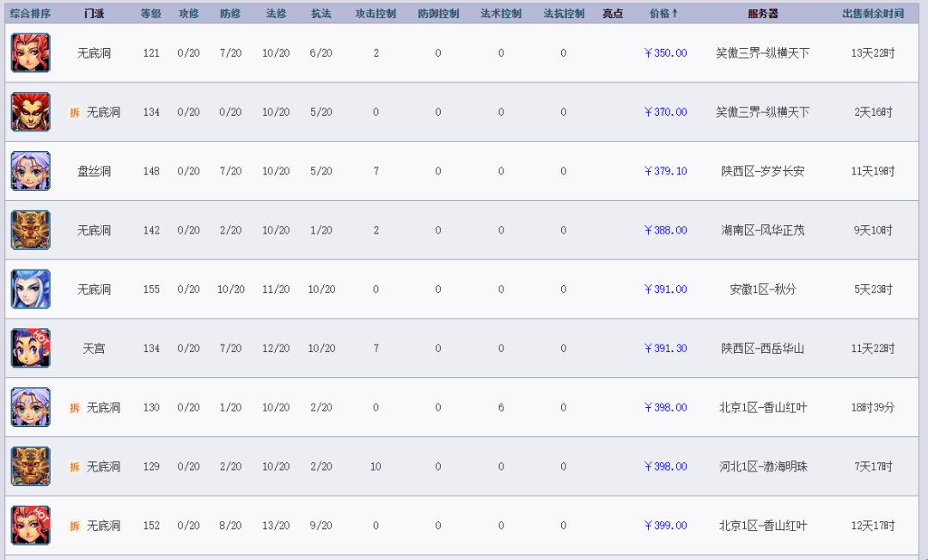Click 无底洞 in the level 155 row
Screen dimensions: 928x560
tap(95, 289)
